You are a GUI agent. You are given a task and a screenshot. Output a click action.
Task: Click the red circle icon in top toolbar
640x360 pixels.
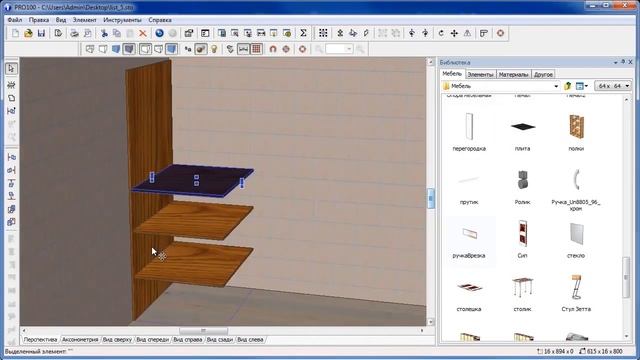pyautogui.click(x=500, y=33)
